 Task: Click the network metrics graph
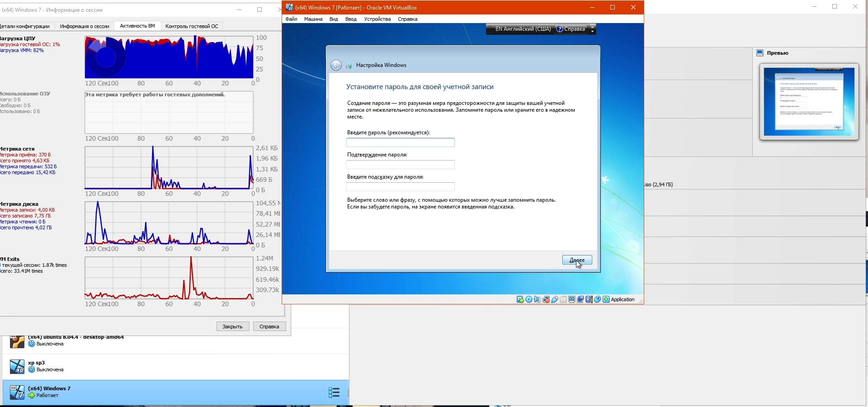[x=169, y=168]
